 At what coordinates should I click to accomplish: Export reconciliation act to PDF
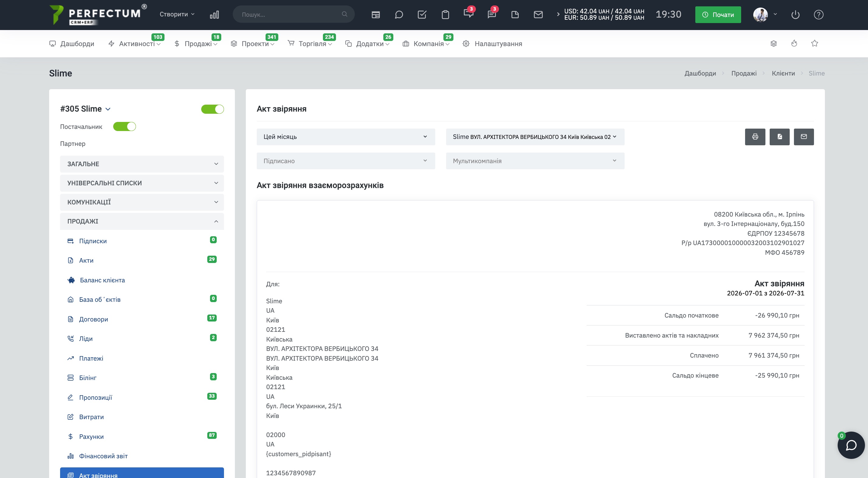pyautogui.click(x=779, y=137)
